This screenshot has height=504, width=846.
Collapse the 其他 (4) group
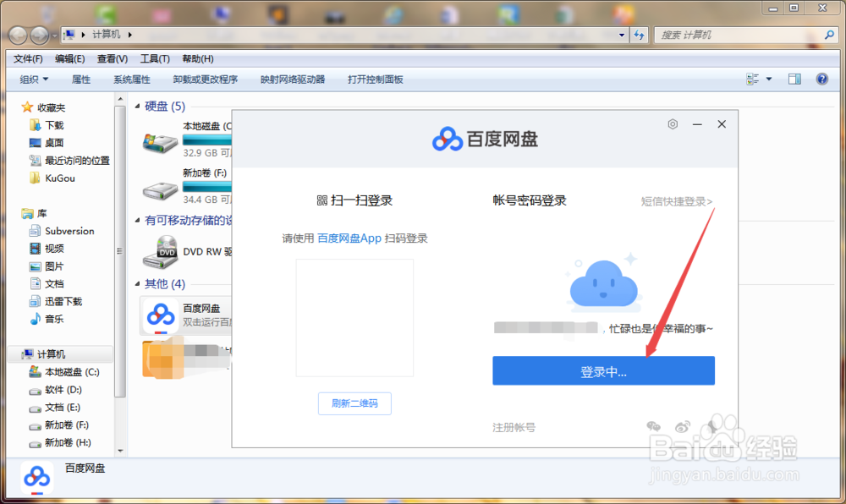tap(137, 283)
